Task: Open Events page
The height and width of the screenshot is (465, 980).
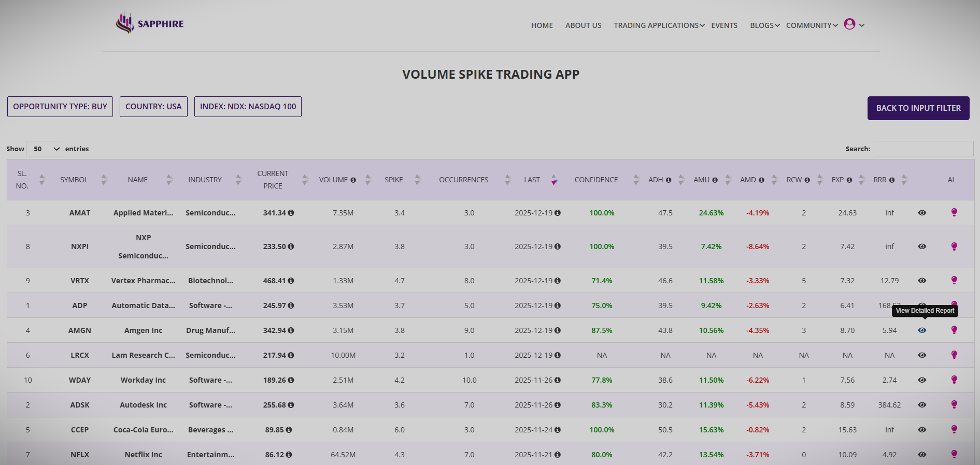Action: [725, 25]
